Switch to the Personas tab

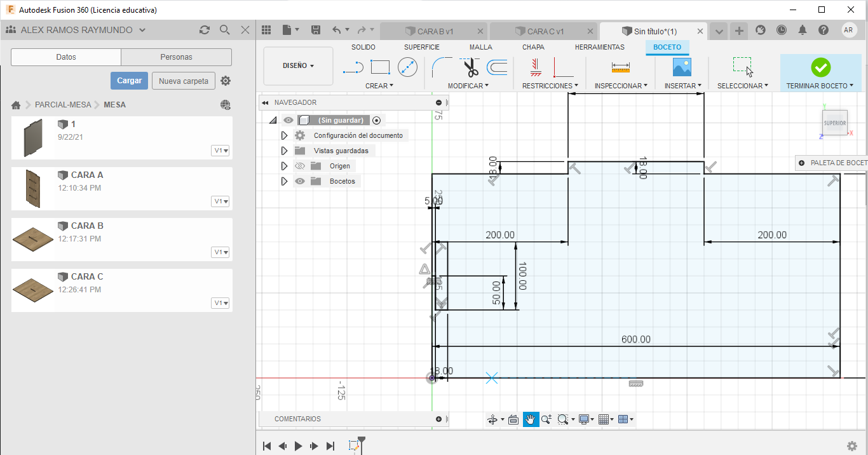[176, 57]
